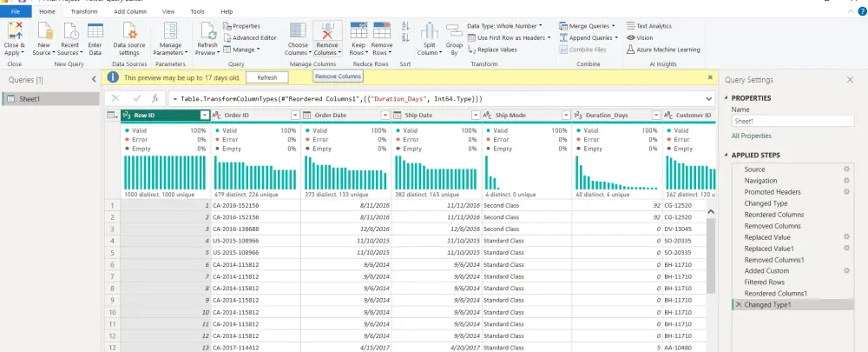Select the Order Date column header
This screenshot has height=352, width=868.
pyautogui.click(x=346, y=116)
